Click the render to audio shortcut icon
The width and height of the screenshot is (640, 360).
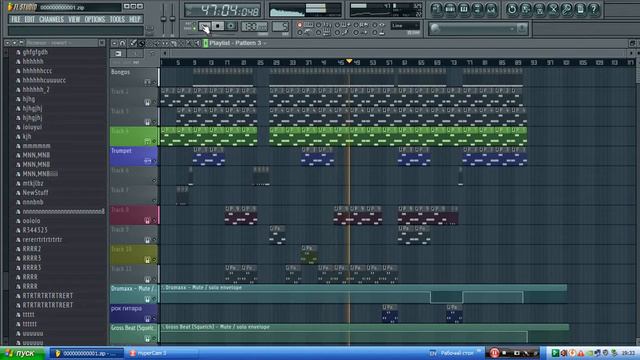tap(539, 9)
